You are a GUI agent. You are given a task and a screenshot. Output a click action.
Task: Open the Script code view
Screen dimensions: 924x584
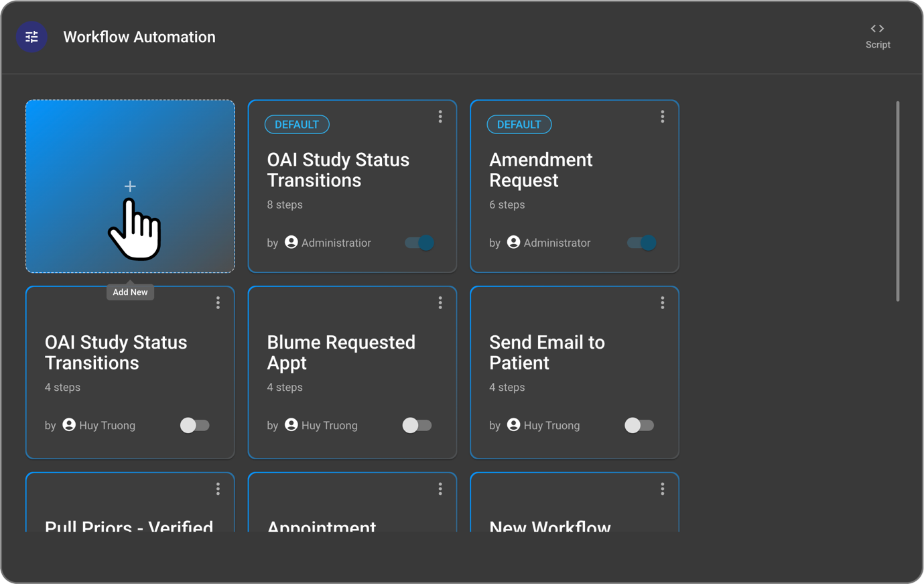[877, 36]
